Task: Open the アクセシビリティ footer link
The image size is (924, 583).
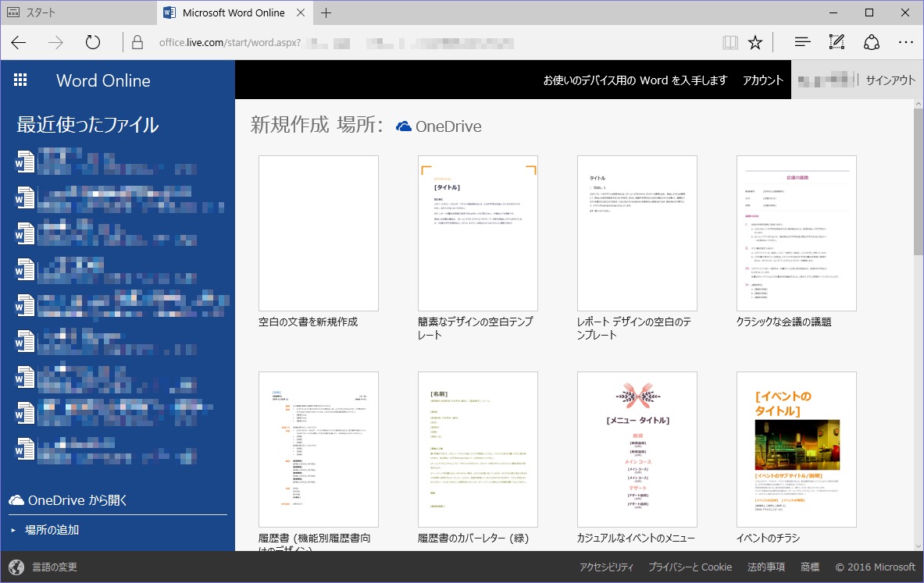Action: pos(606,567)
